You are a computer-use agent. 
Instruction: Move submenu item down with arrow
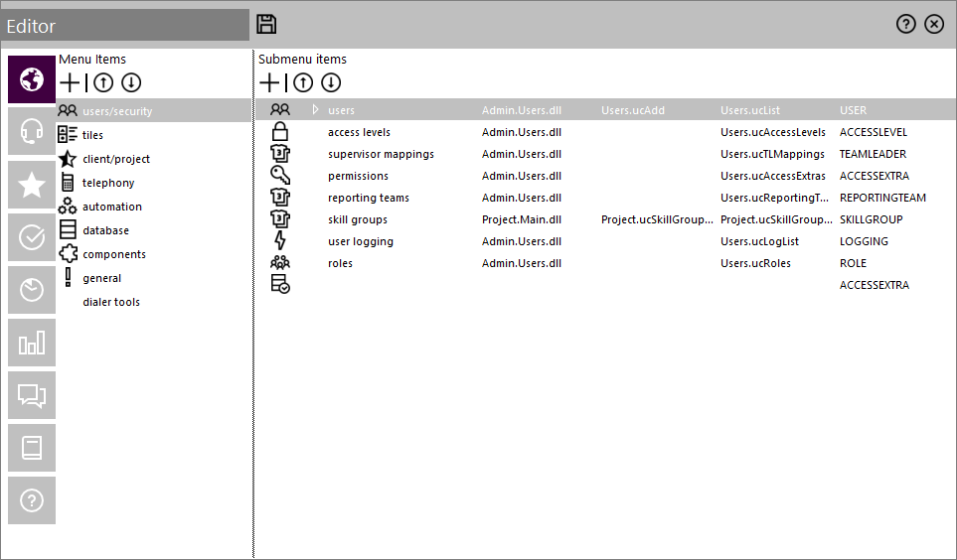331,82
